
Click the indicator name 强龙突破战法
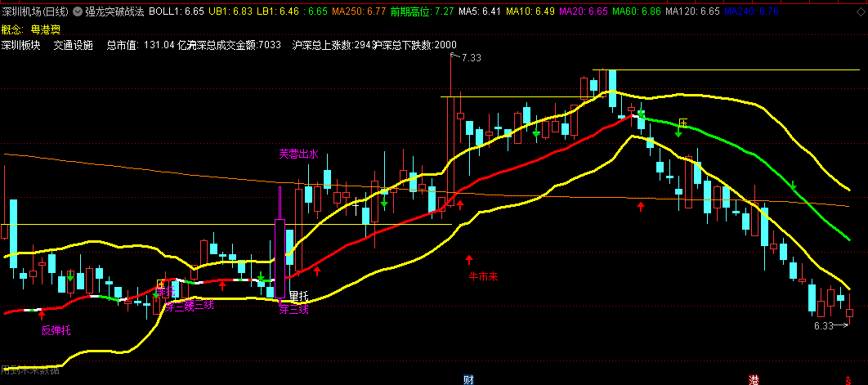coord(114,11)
